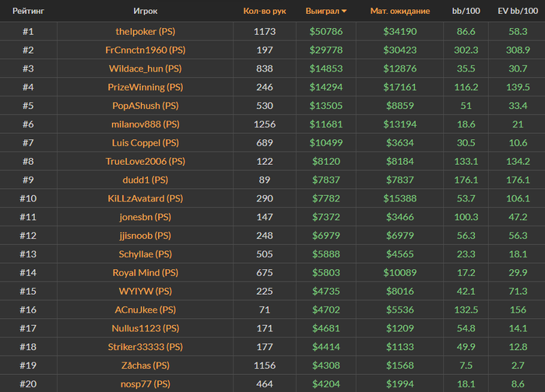The image size is (545, 392).
Task: Open Luis Coppel (PS) profile
Action: 146,142
